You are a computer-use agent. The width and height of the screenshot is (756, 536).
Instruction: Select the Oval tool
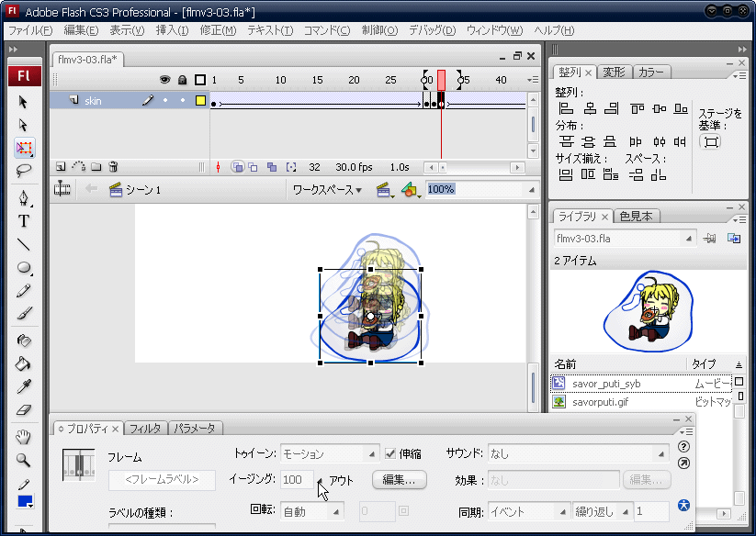coord(23,267)
